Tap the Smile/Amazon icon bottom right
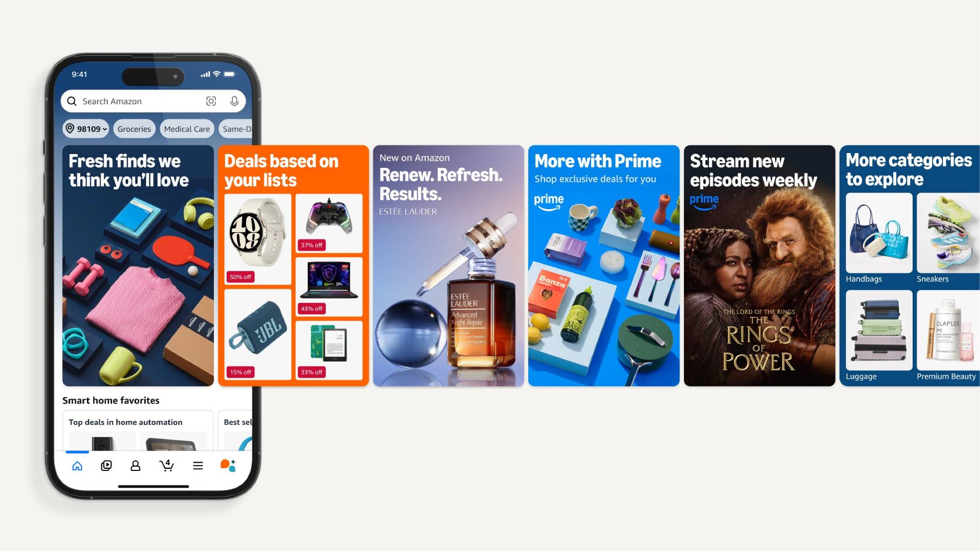This screenshot has width=980, height=551. (x=228, y=465)
